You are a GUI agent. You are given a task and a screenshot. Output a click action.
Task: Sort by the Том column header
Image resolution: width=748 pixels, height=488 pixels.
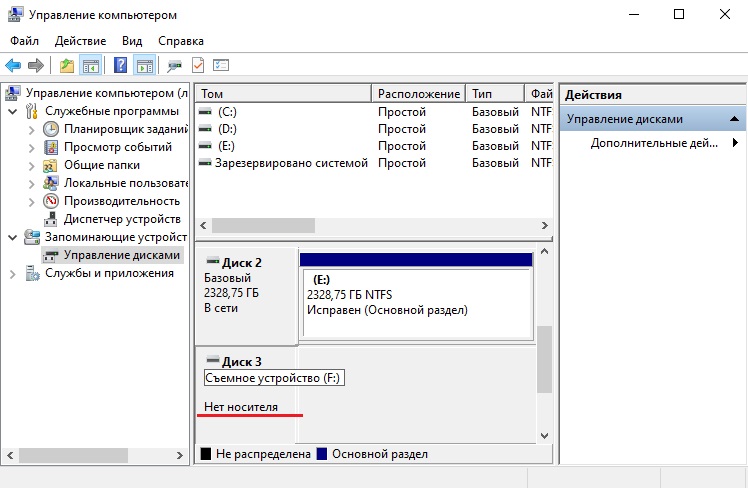click(x=283, y=93)
